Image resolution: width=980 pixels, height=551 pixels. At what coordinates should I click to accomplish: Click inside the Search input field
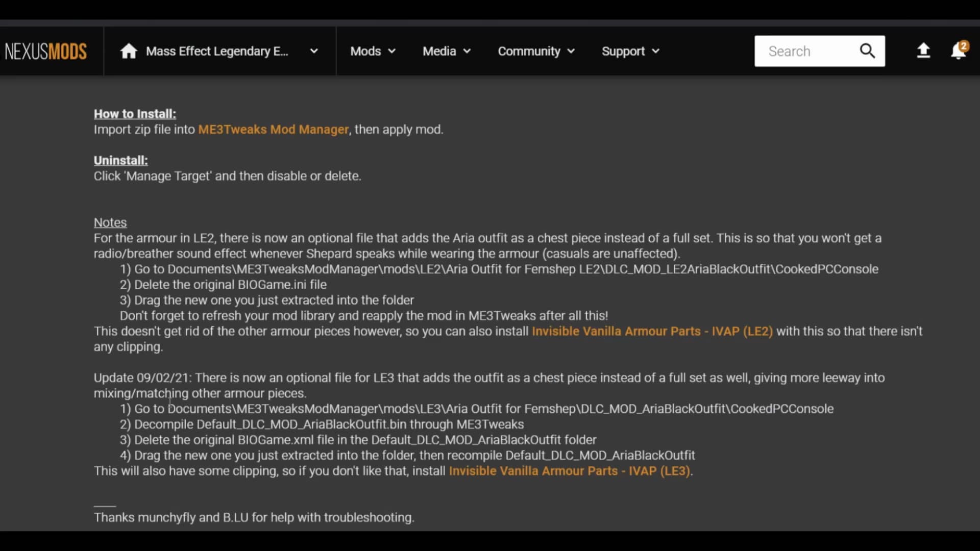801,51
